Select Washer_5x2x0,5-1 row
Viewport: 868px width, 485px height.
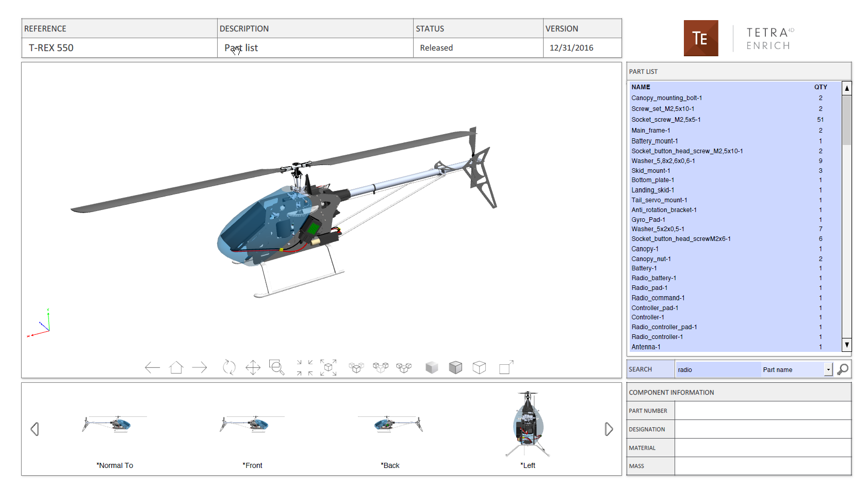[x=734, y=229]
